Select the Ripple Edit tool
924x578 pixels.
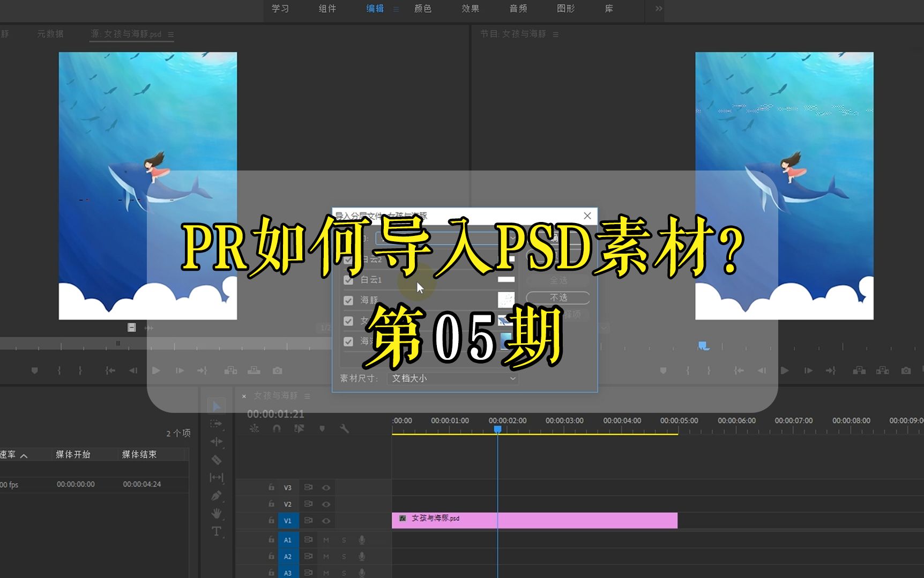216,441
